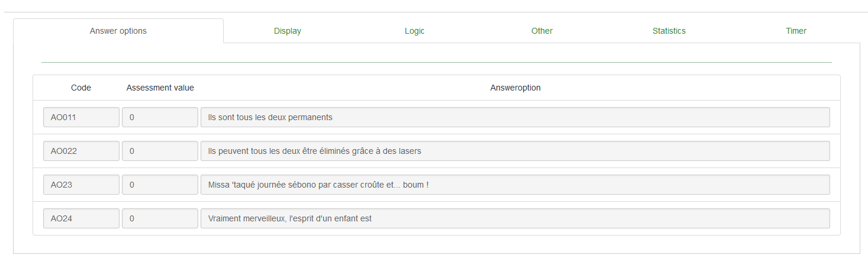Click the "Ils sont tous les deux permanents" field

515,117
